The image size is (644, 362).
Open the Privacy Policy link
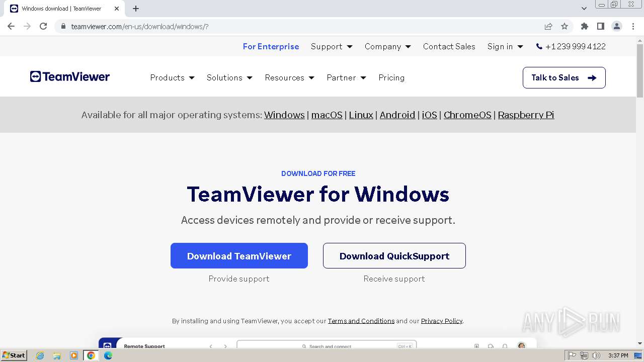442,321
